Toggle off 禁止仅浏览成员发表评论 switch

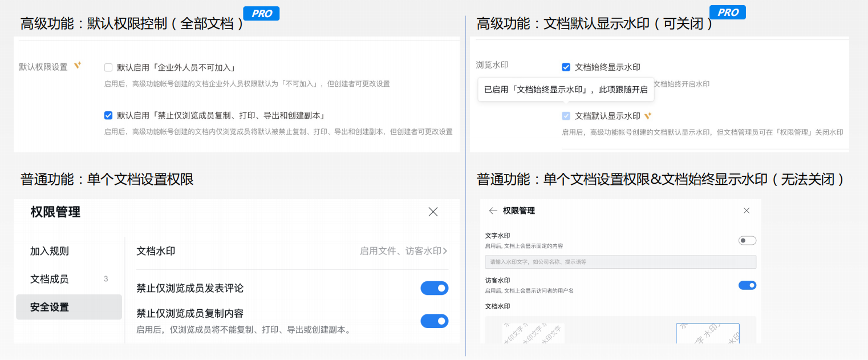pyautogui.click(x=435, y=288)
